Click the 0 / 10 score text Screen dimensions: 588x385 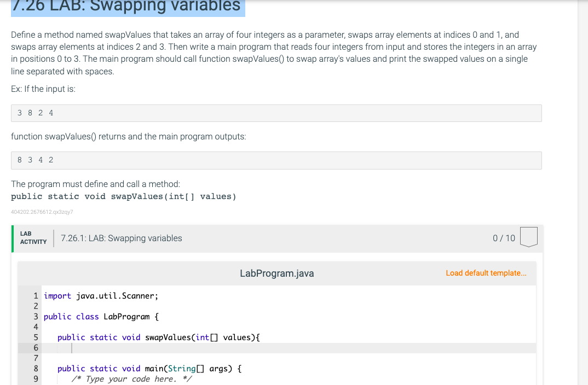pyautogui.click(x=504, y=238)
